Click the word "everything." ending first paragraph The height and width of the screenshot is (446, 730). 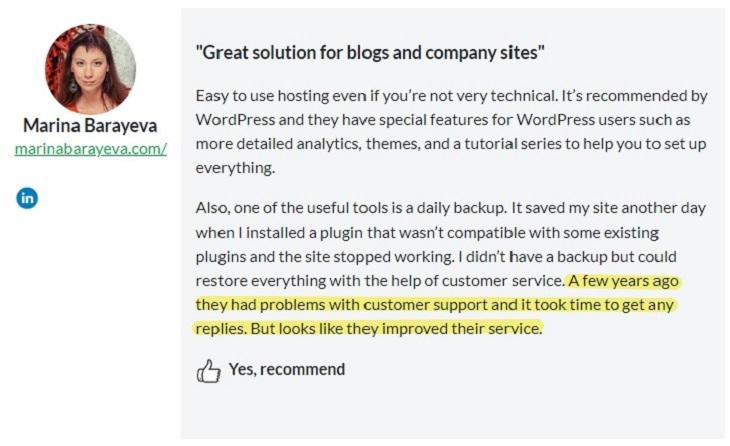tap(235, 168)
